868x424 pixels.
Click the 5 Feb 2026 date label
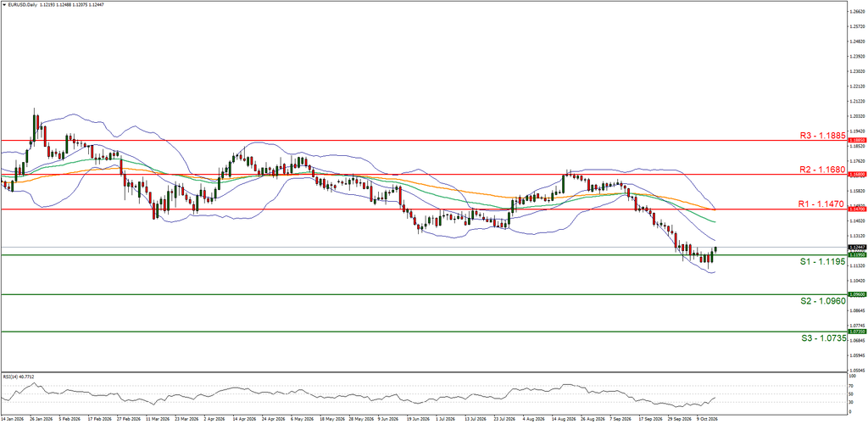(x=70, y=420)
